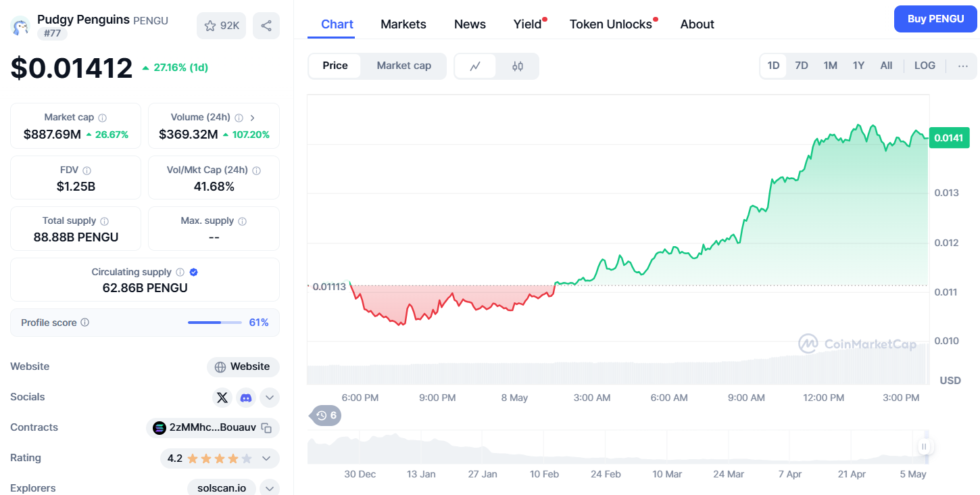The height and width of the screenshot is (495, 980).
Task: Click the Total supply info icon
Action: [104, 221]
